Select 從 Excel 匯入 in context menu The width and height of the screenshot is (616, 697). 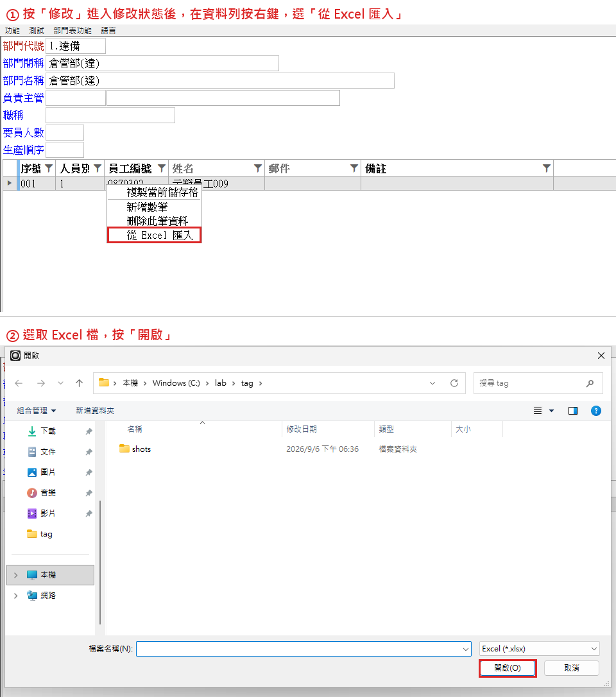tap(154, 235)
